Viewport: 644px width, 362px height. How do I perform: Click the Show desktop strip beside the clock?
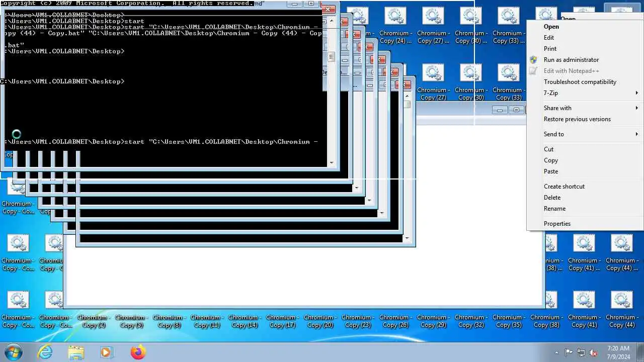point(640,352)
